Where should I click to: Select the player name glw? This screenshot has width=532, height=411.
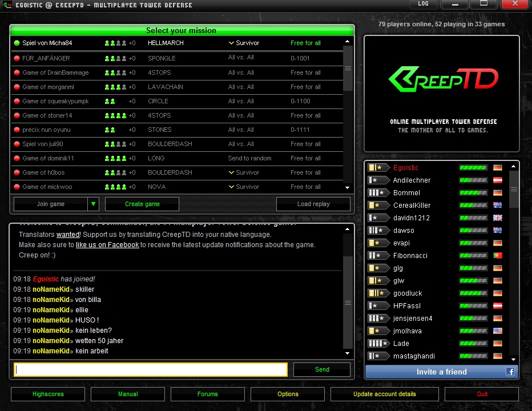[x=398, y=281]
